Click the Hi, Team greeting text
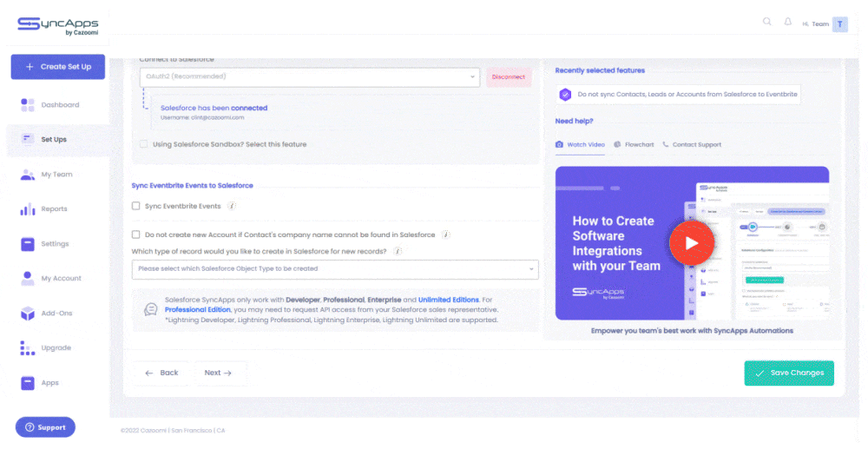868x456 pixels. pyautogui.click(x=815, y=23)
